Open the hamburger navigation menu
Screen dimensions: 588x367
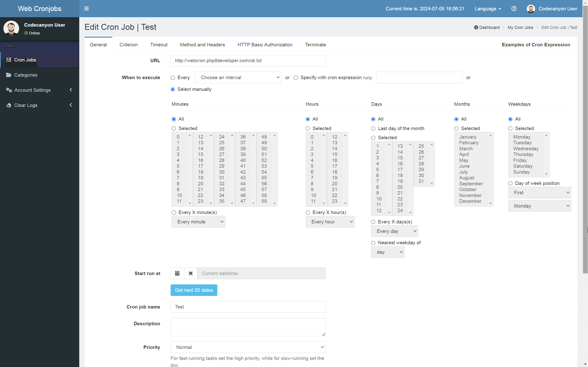(86, 8)
